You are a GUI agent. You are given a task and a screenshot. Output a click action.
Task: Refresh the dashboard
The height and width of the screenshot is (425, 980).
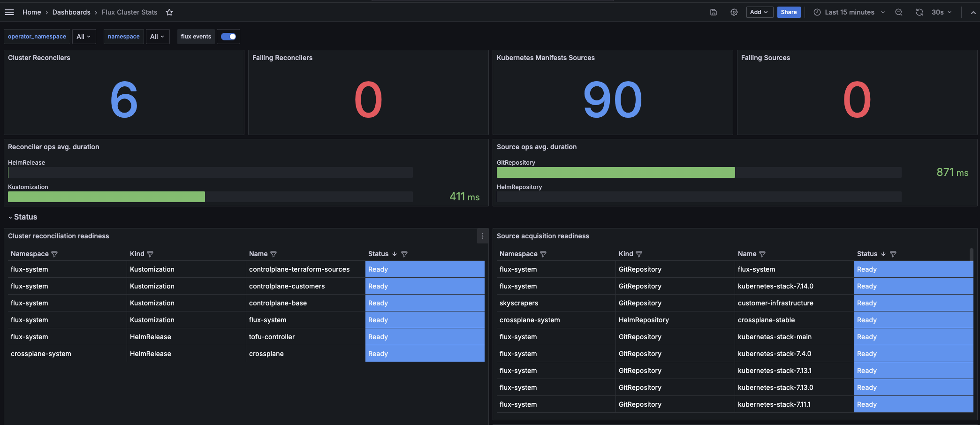coord(919,12)
